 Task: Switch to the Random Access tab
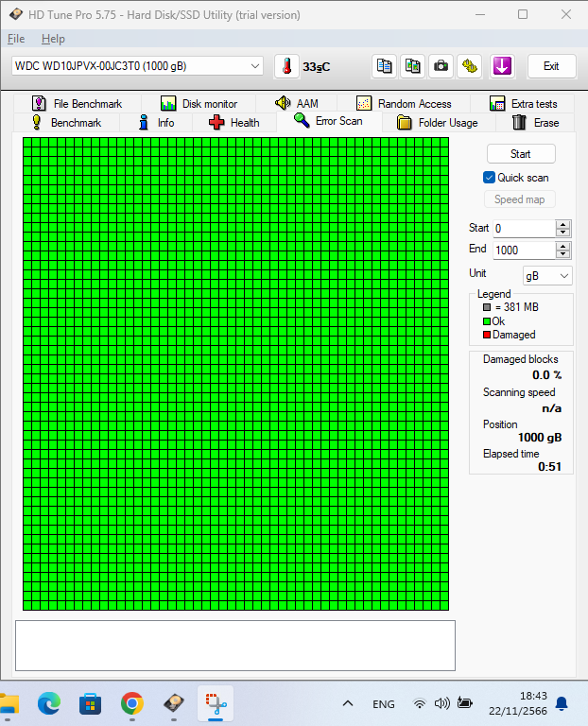[404, 104]
